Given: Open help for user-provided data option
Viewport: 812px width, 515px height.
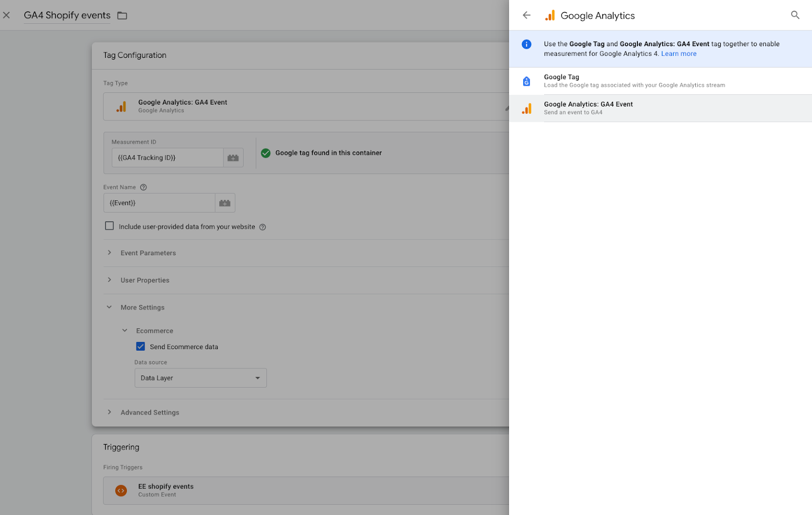Looking at the screenshot, I should point(262,227).
